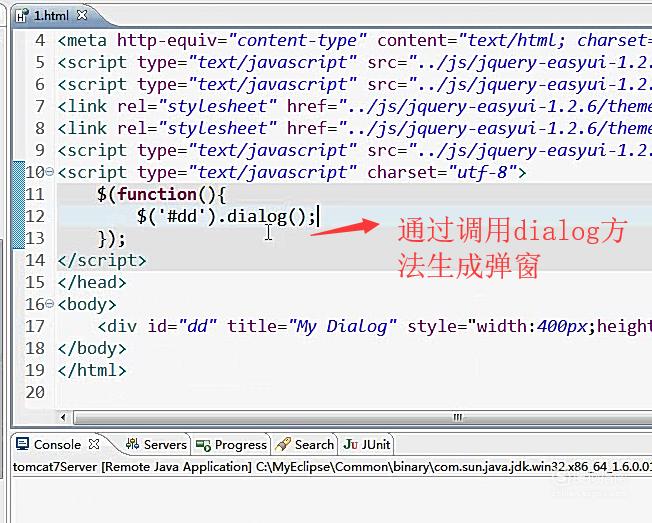The width and height of the screenshot is (652, 523).
Task: Click line 8 link stylesheet tag
Action: (x=355, y=128)
